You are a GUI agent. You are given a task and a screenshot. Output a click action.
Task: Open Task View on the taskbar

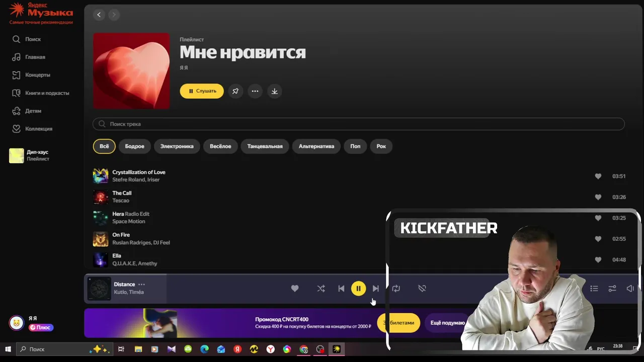pos(121,349)
